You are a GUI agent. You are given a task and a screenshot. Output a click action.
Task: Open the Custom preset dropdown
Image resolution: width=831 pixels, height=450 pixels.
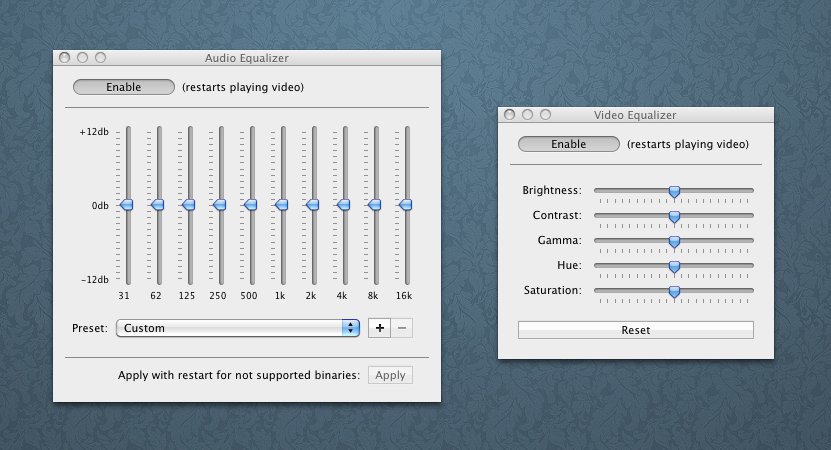238,328
